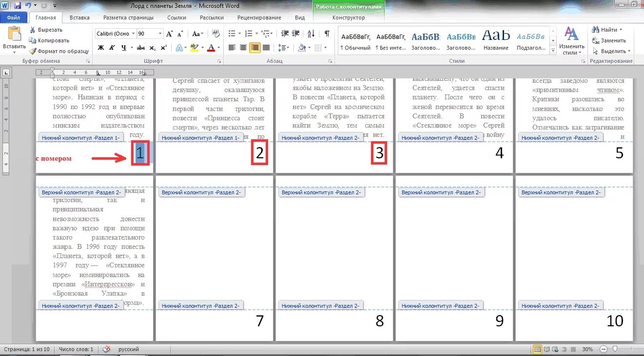Viewport: 644px width, 356px height.
Task: Toggle Bold (Ж) formatting
Action: (101, 48)
